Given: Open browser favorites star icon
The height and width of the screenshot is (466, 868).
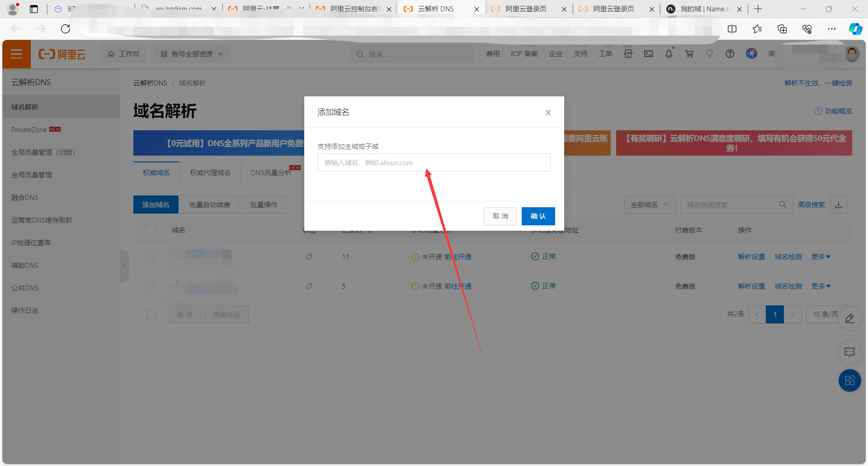Looking at the screenshot, I should (757, 29).
